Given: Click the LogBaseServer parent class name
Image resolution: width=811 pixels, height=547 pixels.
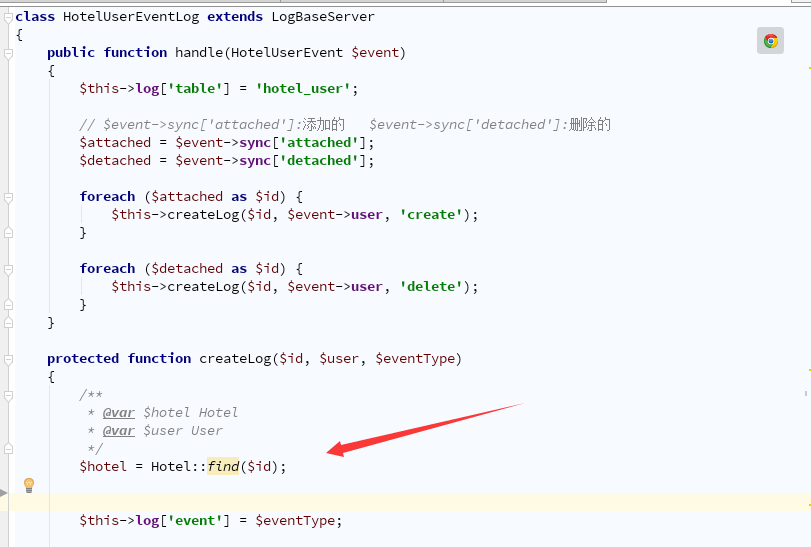Looking at the screenshot, I should tap(323, 17).
